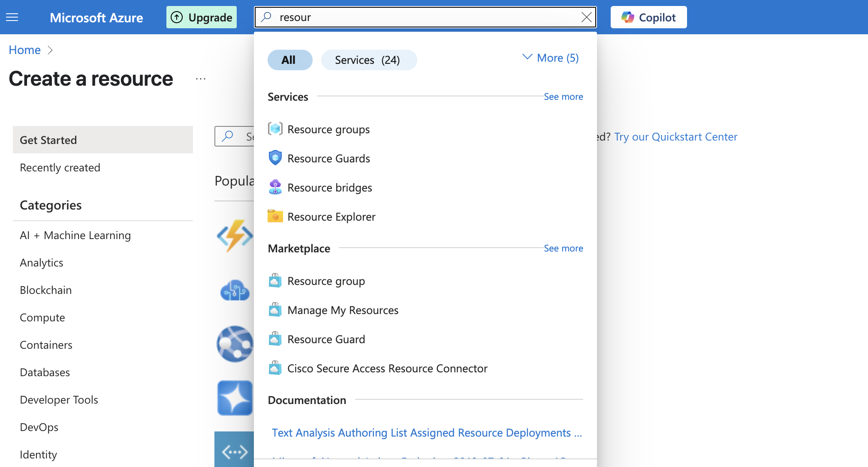This screenshot has height=467, width=868.
Task: Click the magnifier icon in the global search bar
Action: pos(266,17)
